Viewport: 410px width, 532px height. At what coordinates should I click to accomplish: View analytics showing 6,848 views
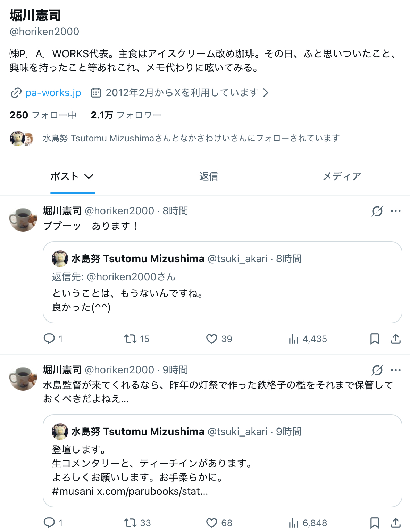[x=294, y=523]
